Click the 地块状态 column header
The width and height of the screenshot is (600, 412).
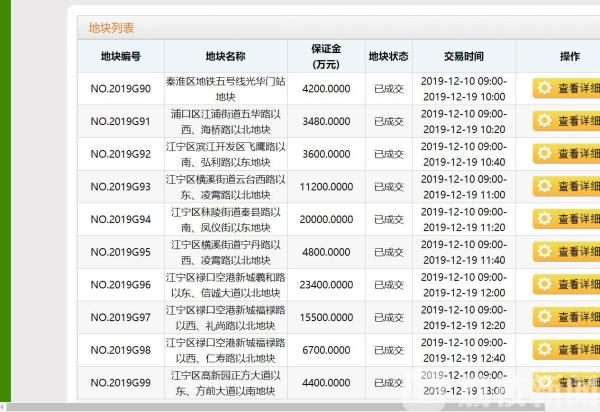click(388, 57)
